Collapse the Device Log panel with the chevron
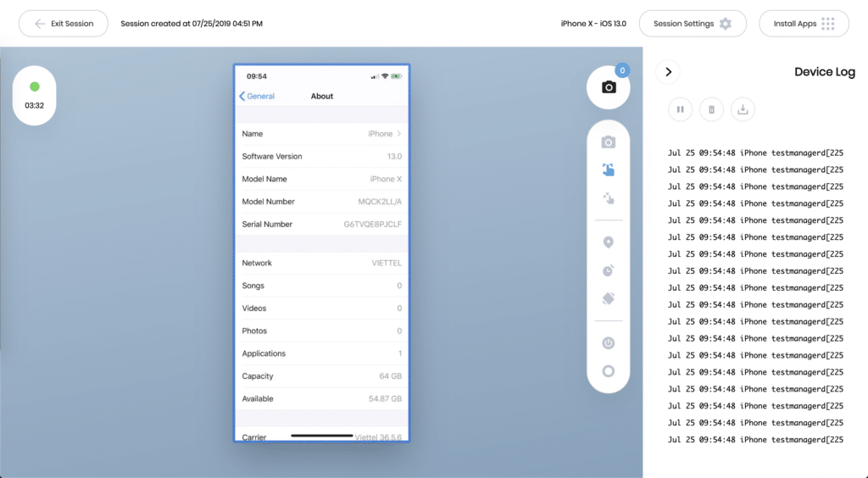The width and height of the screenshot is (868, 478). pos(668,72)
